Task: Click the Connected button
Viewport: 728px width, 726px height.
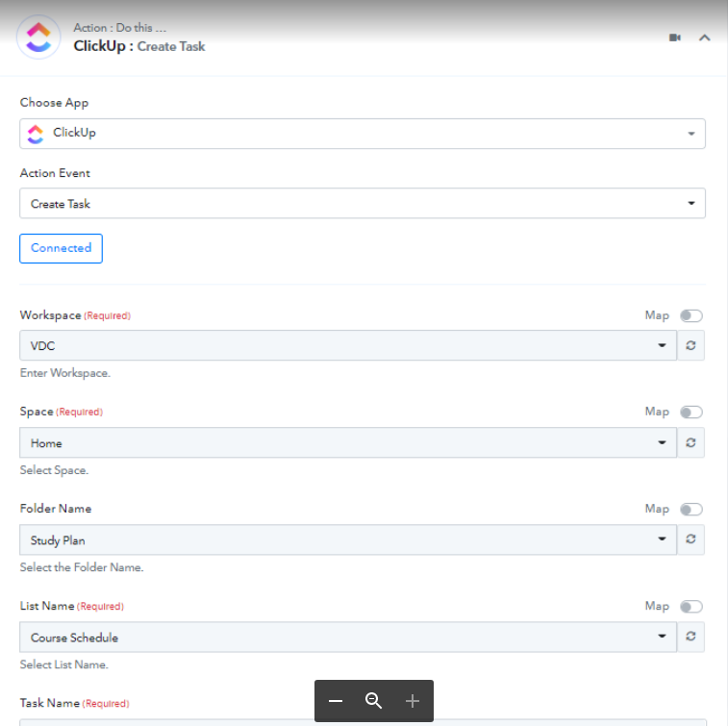Action: point(61,248)
